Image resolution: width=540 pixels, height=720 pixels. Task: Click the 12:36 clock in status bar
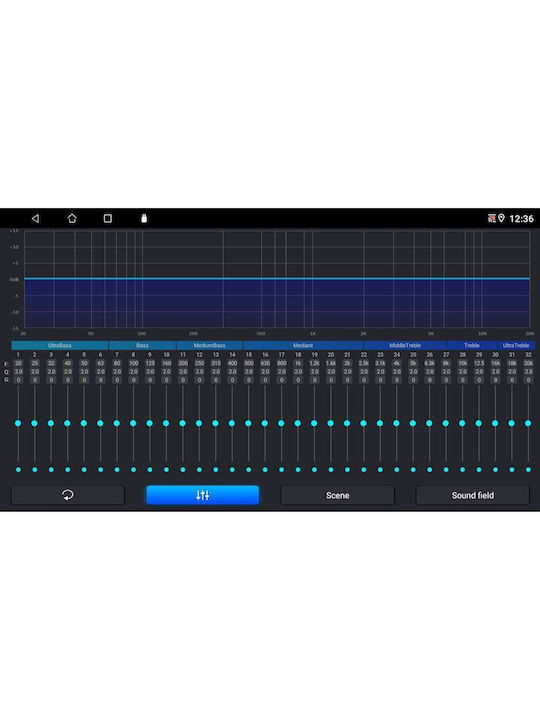tap(522, 219)
